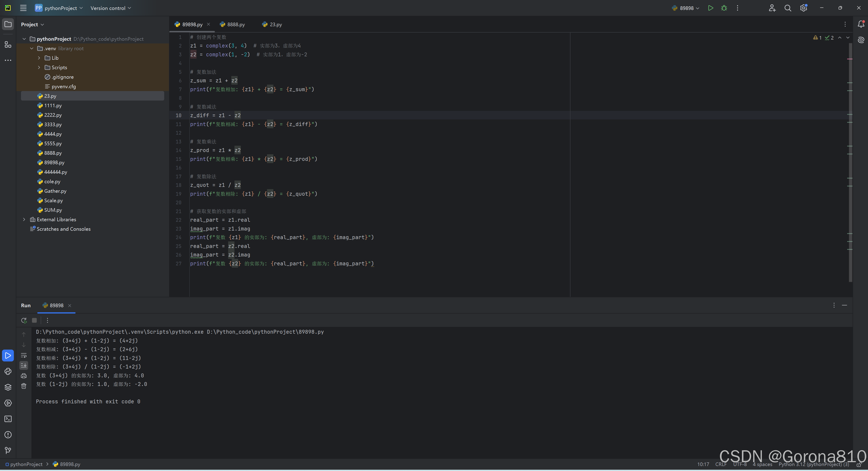Open the Git version control tool window

pos(8,450)
